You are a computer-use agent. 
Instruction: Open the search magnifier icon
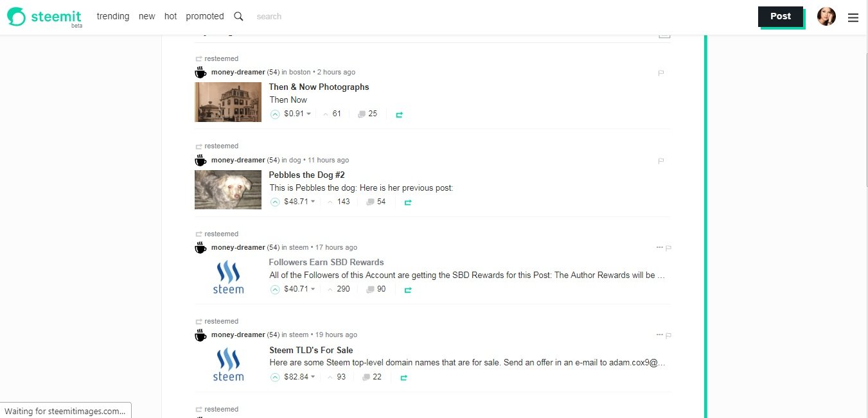238,16
